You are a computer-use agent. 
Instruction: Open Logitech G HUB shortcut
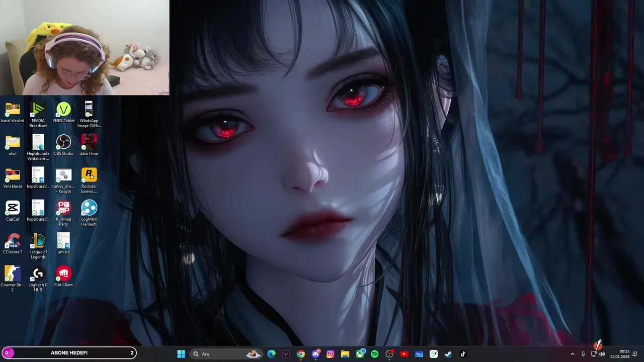(38, 279)
